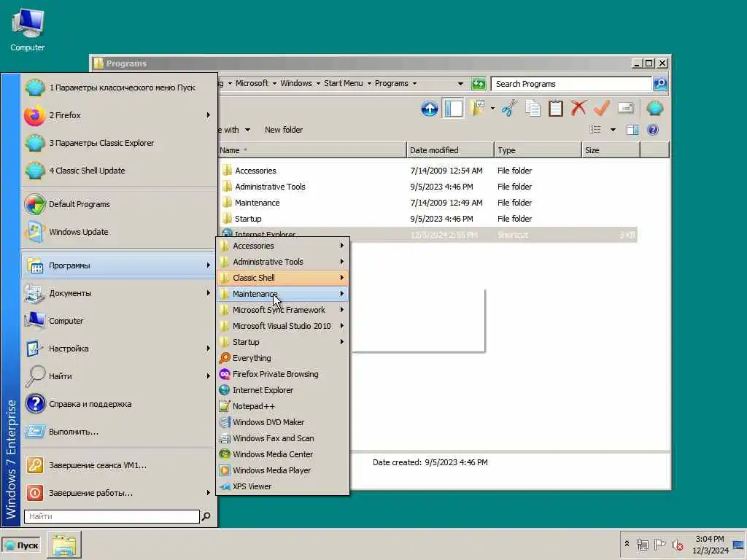Launch Windows Media Center
The image size is (747, 560).
[x=283, y=454]
